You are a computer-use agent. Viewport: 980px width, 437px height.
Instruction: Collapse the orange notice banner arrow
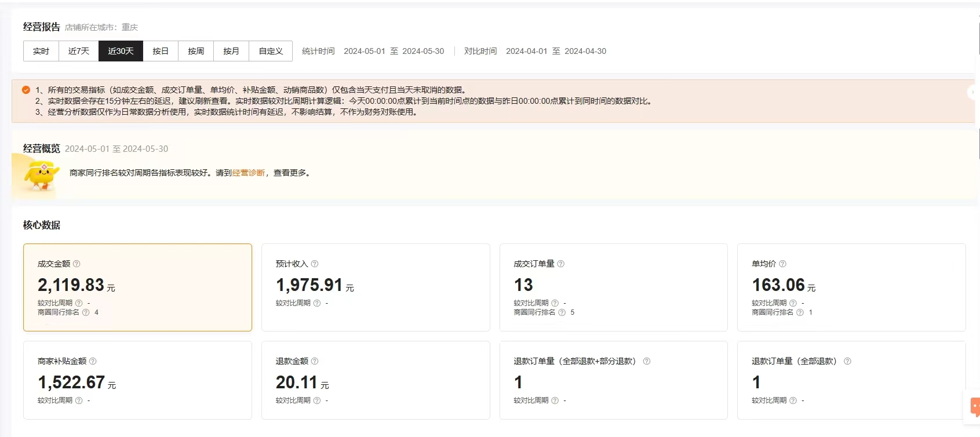click(x=974, y=92)
